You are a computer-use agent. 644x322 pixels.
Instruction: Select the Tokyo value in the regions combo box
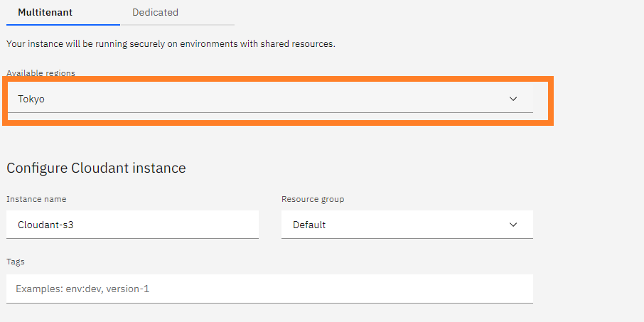[x=31, y=99]
